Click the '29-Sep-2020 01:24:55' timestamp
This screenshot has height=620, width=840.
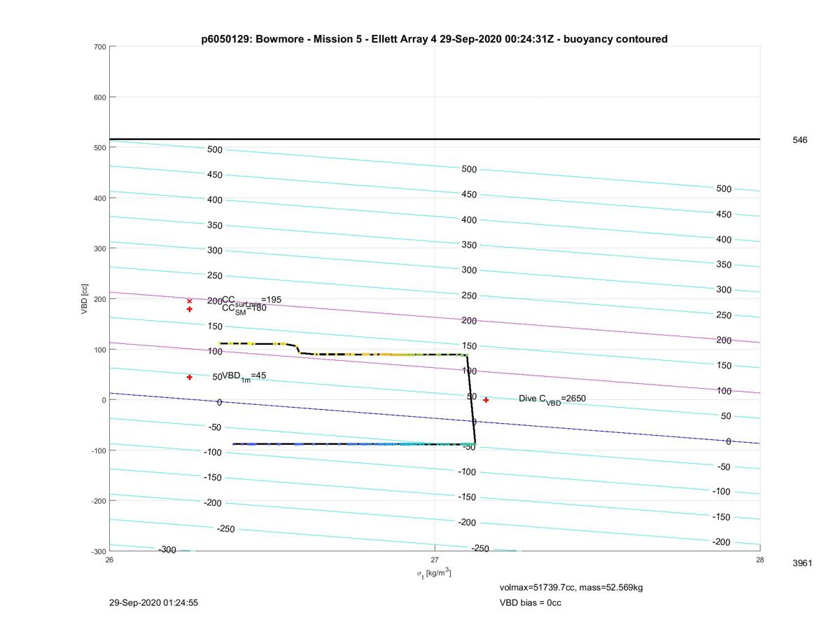pos(153,602)
